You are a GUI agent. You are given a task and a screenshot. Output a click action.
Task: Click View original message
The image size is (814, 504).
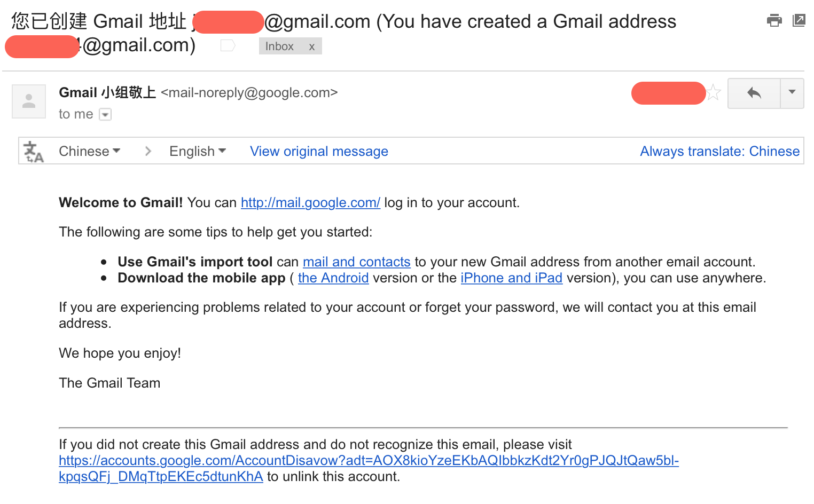(x=319, y=152)
